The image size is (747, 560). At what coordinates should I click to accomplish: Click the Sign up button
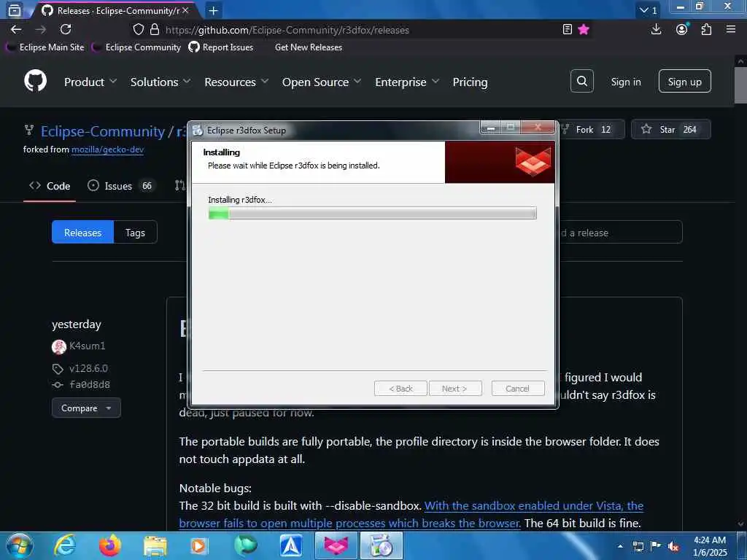pyautogui.click(x=684, y=82)
